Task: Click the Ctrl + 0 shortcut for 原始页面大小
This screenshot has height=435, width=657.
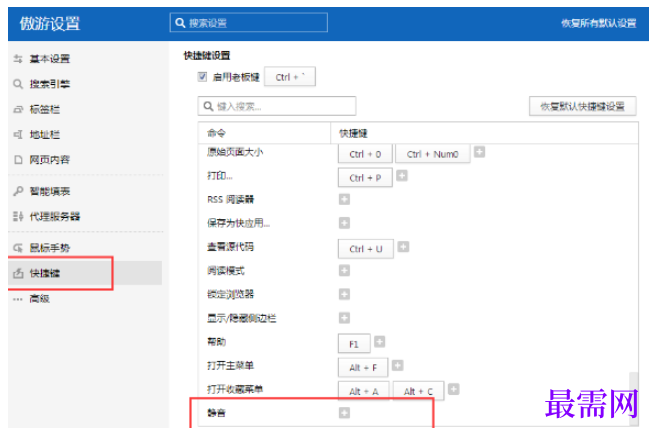Action: (x=365, y=154)
